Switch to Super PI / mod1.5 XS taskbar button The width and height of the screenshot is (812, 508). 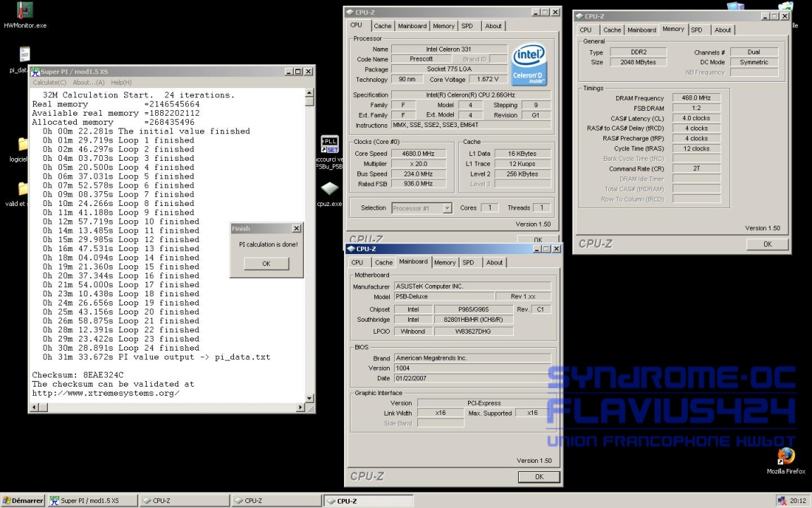click(x=93, y=501)
